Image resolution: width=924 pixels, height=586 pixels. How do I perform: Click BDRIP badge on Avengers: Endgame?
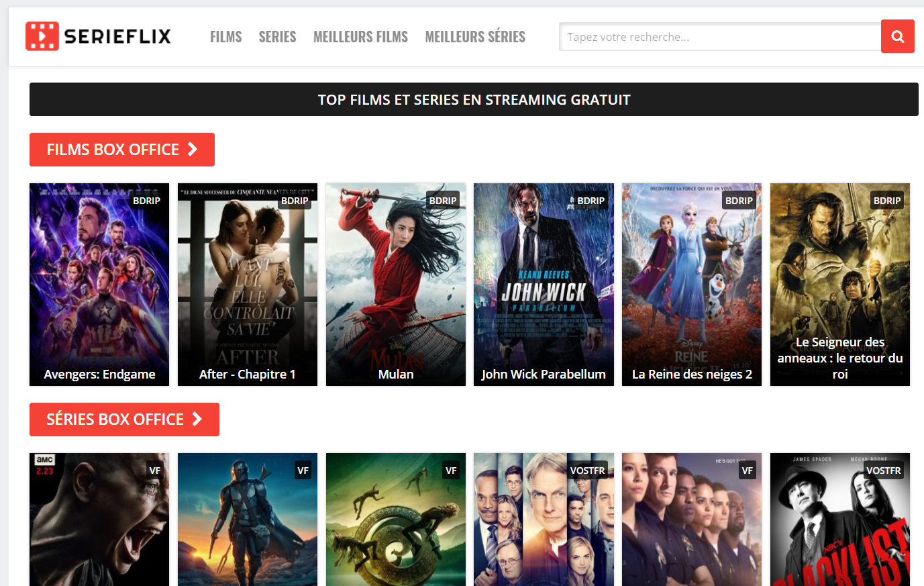coord(146,201)
